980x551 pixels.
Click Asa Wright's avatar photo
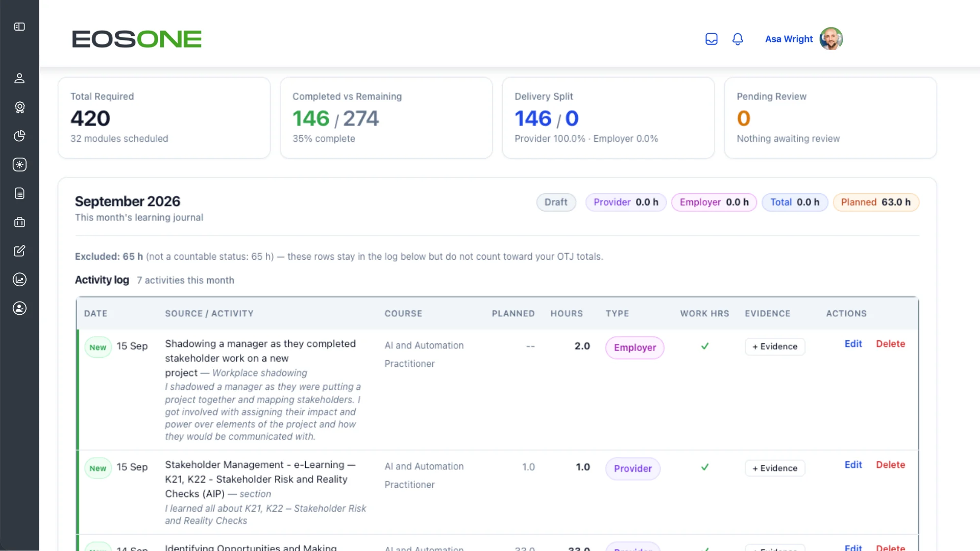(x=831, y=39)
